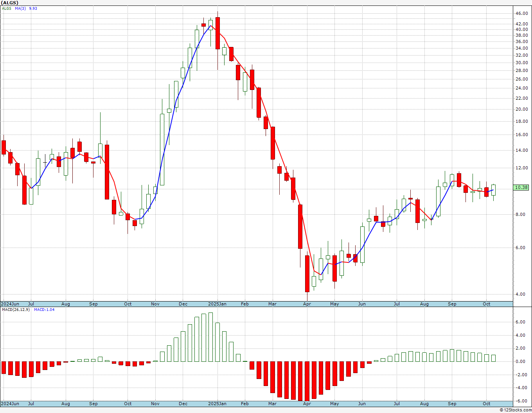Click the Sep label on MACD time axis
532x413 pixels.
[x=452, y=404]
